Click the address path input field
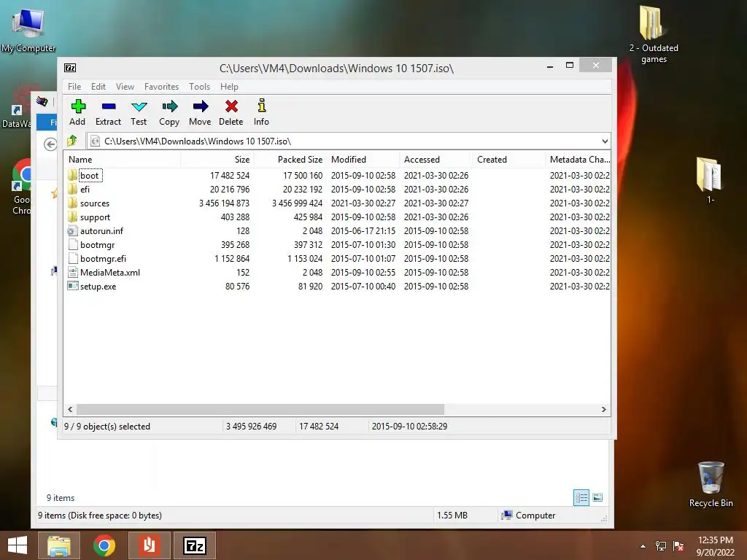Screen dimensions: 747x560 (348, 141)
